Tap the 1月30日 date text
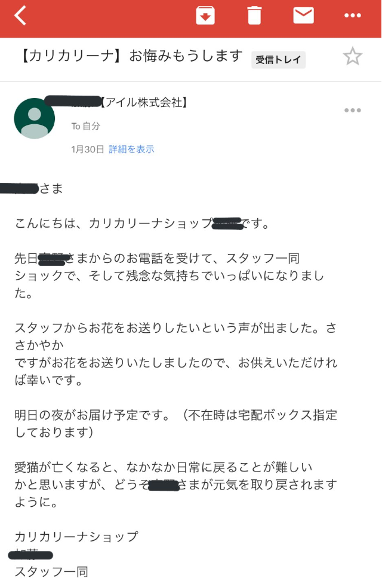Screen dimensions: 382x588 (x=87, y=149)
